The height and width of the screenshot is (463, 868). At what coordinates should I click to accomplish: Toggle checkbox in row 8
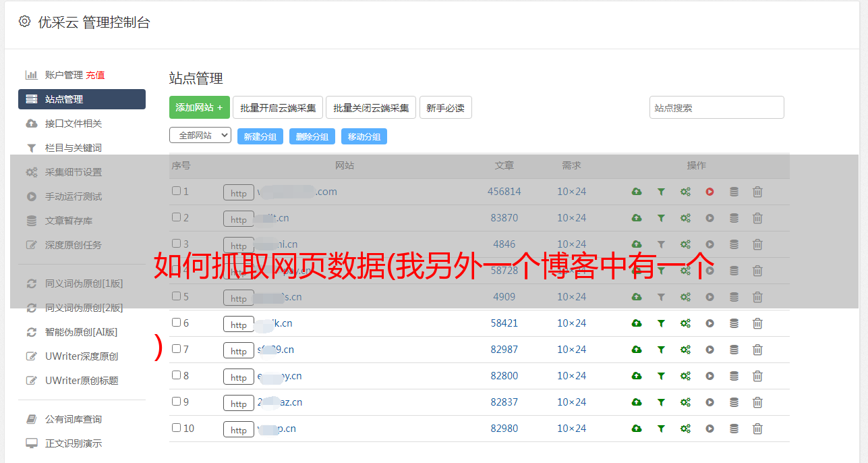click(x=176, y=375)
